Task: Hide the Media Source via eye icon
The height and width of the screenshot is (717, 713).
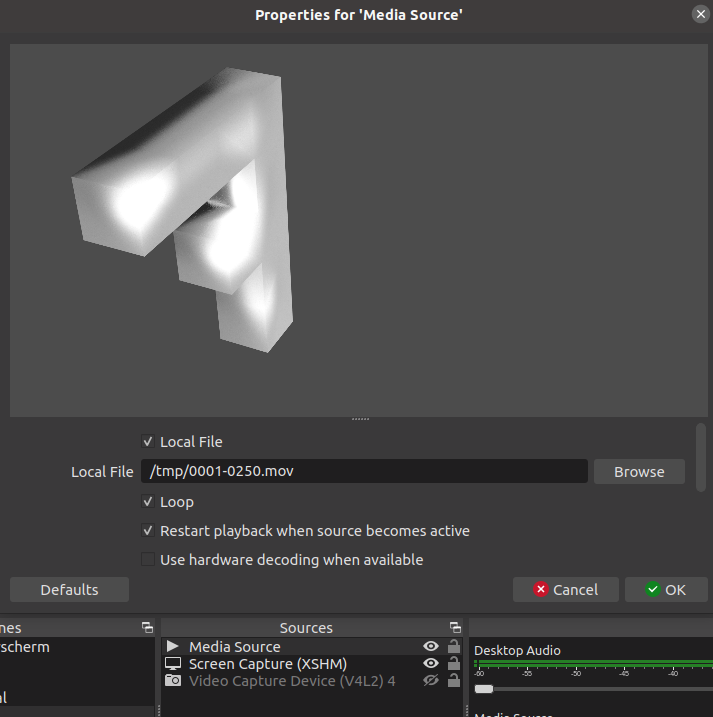Action: 431,646
